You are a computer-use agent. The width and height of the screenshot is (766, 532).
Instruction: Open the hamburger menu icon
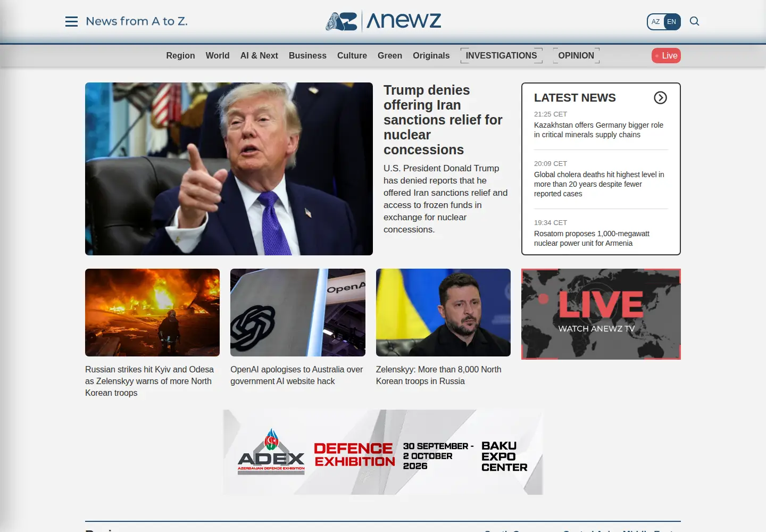[71, 21]
